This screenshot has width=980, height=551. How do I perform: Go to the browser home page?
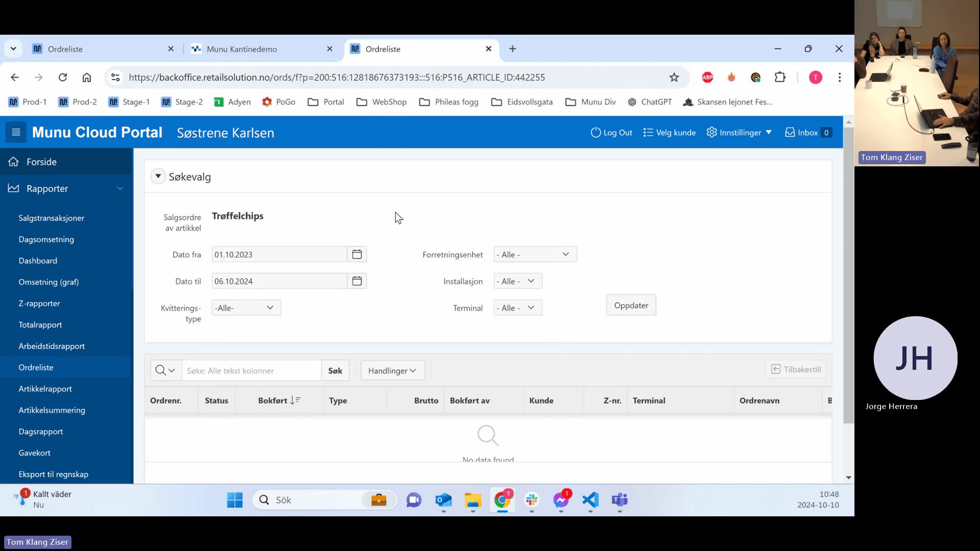click(87, 78)
